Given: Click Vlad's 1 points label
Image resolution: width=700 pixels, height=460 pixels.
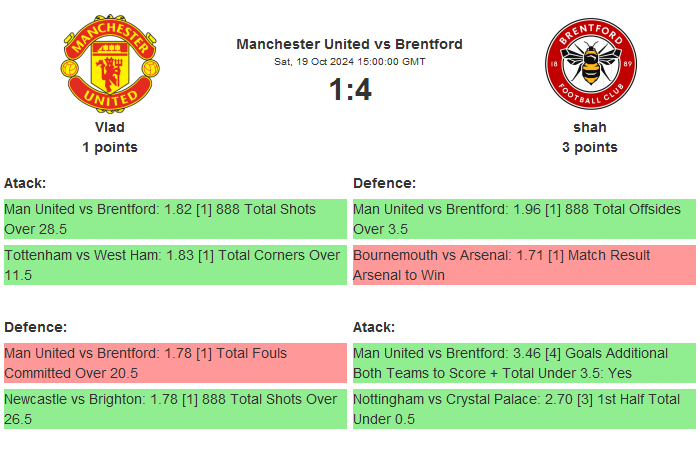Looking at the screenshot, I should [x=109, y=147].
